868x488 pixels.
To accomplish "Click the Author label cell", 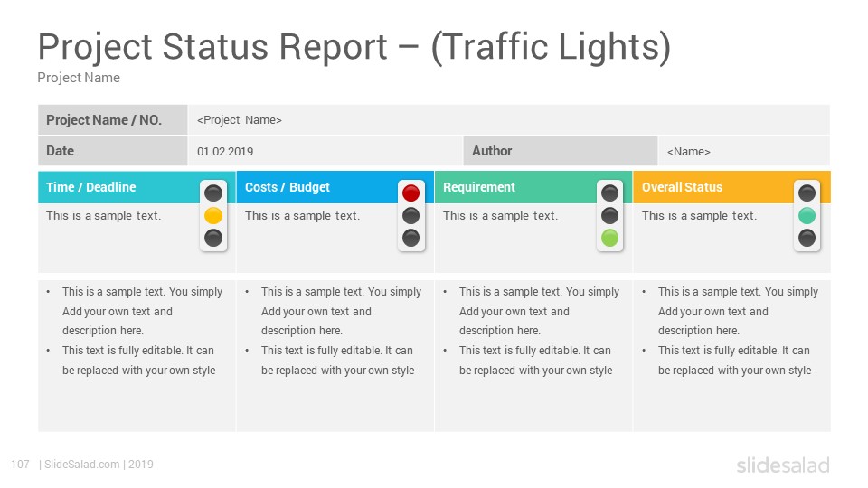I will point(561,151).
